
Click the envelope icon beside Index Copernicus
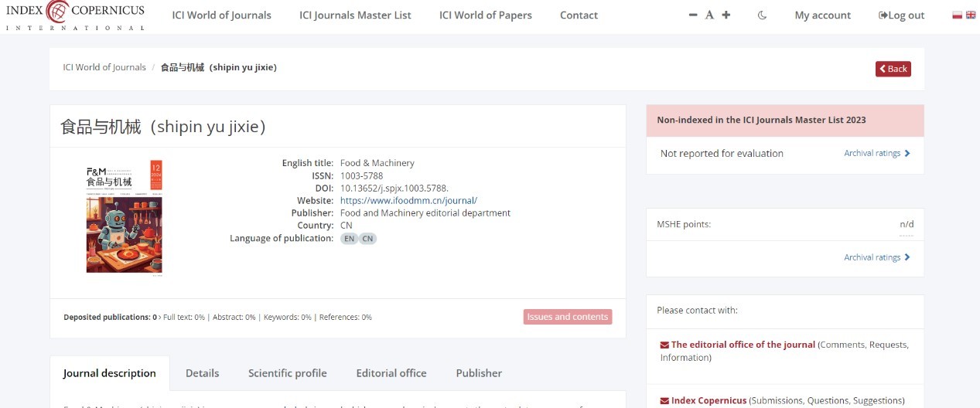pyautogui.click(x=664, y=400)
